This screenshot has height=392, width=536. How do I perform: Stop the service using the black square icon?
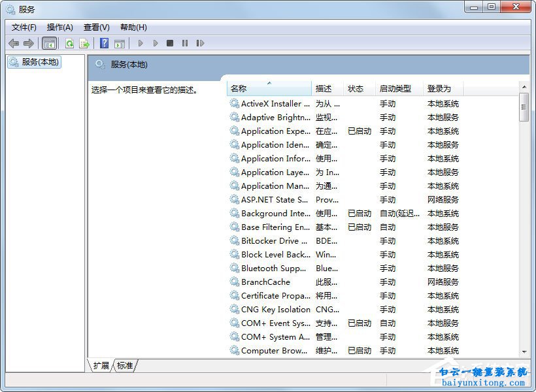click(x=169, y=43)
